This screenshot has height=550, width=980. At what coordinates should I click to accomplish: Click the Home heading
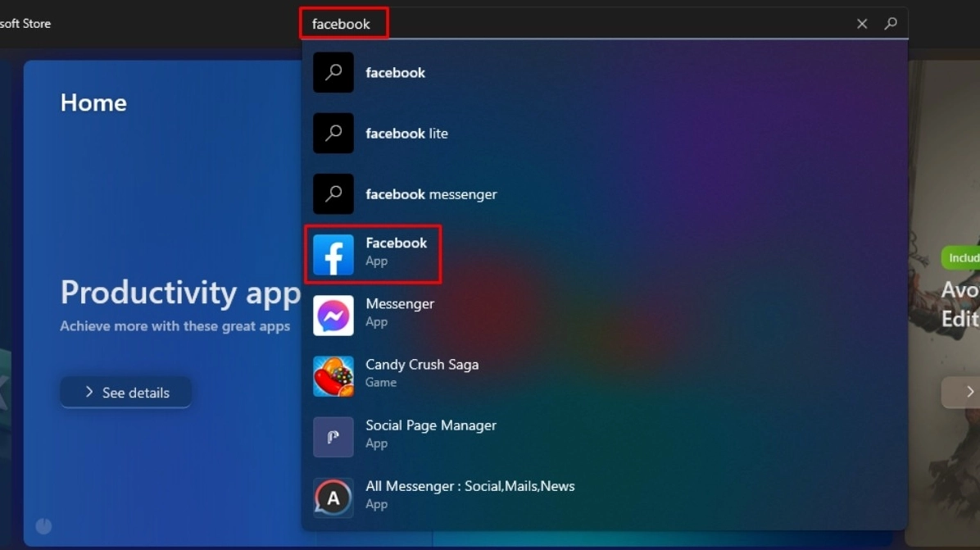coord(93,102)
